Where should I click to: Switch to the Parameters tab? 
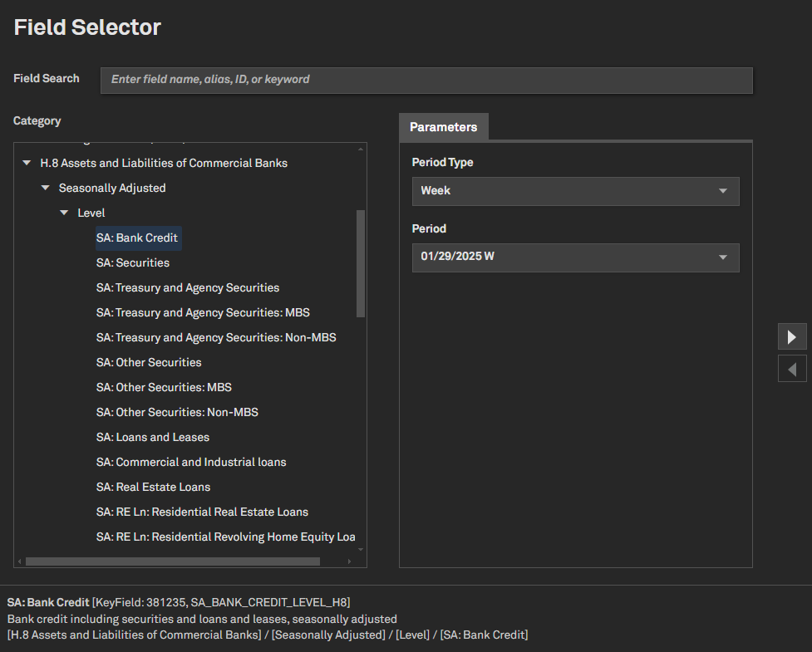pyautogui.click(x=444, y=127)
